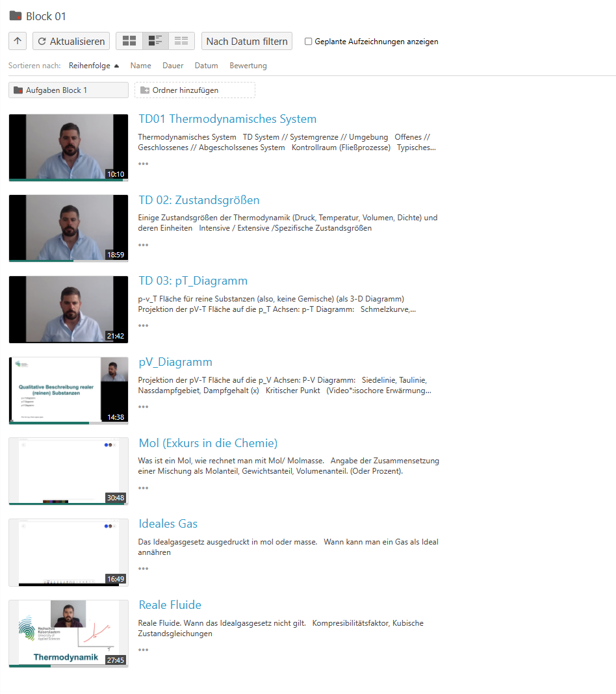The height and width of the screenshot is (694, 616).
Task: Click the Aktualisieren refresh button
Action: (71, 41)
